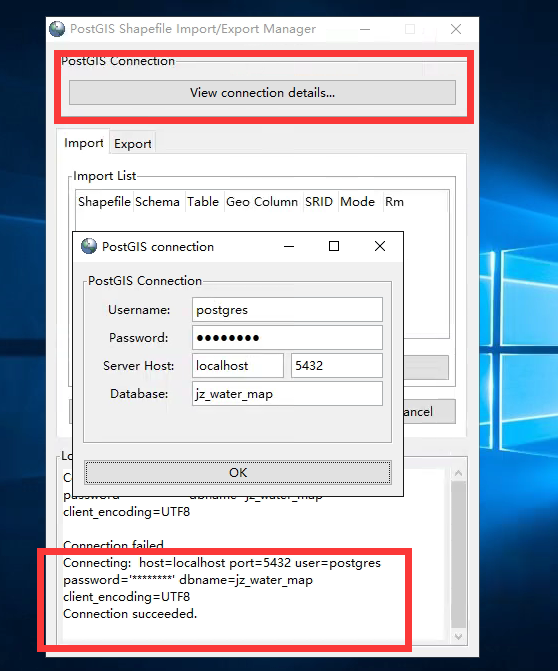The height and width of the screenshot is (671, 558).
Task: Select the Import tab
Action: 83,143
